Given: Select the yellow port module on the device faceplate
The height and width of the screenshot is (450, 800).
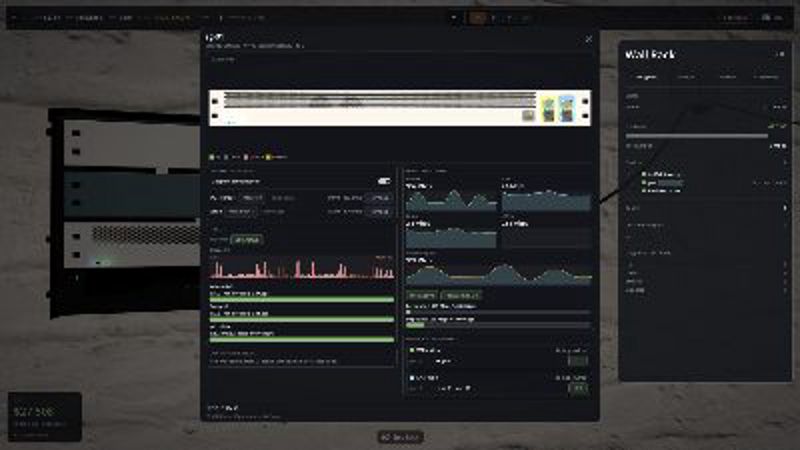Looking at the screenshot, I should (x=548, y=108).
